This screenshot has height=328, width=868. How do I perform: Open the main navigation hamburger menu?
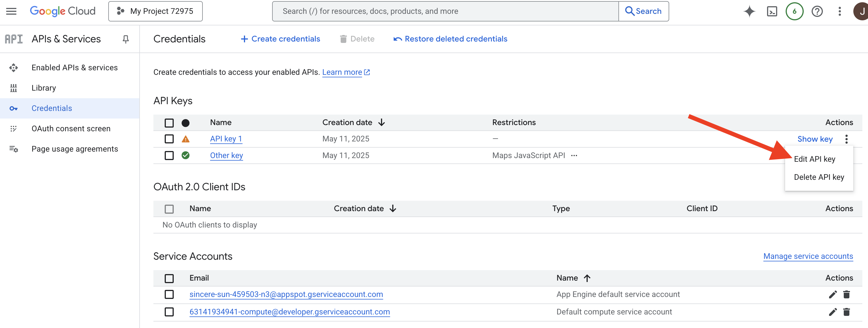[x=11, y=11]
